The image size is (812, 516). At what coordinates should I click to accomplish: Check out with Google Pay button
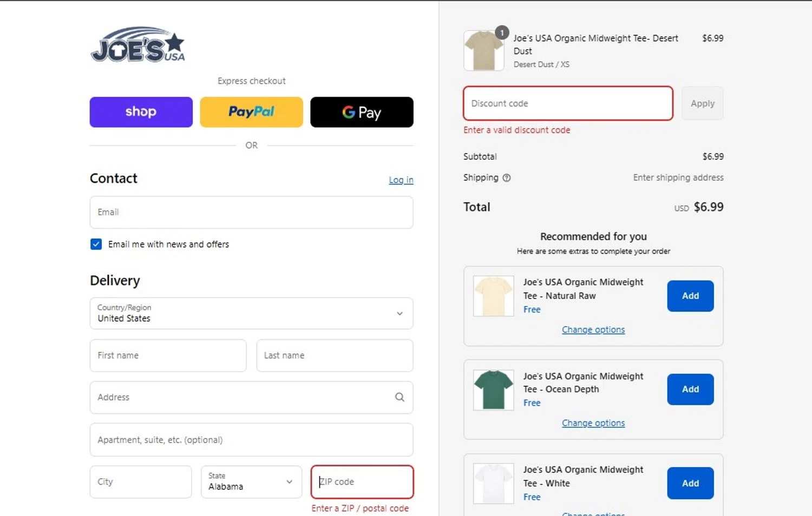click(x=362, y=112)
